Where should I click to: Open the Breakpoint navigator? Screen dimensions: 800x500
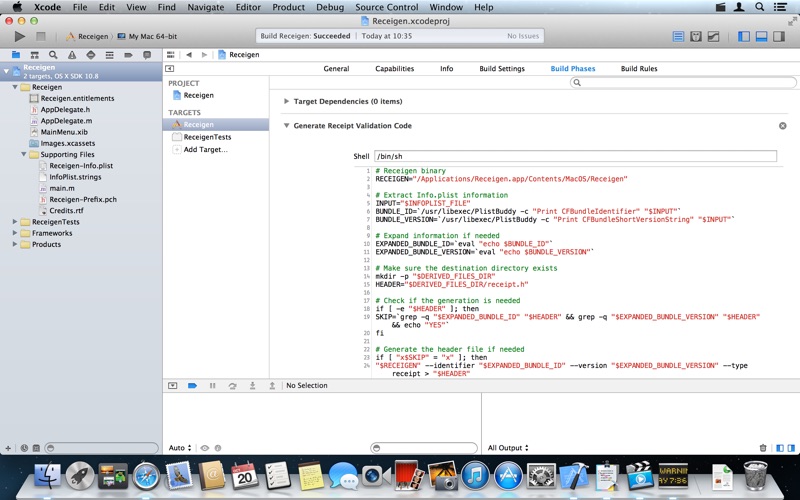pos(128,55)
